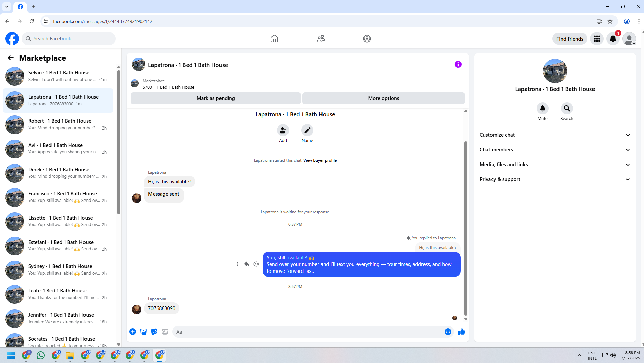This screenshot has height=363, width=644.
Task: Open the Groups icon in top navigation
Action: tap(367, 39)
